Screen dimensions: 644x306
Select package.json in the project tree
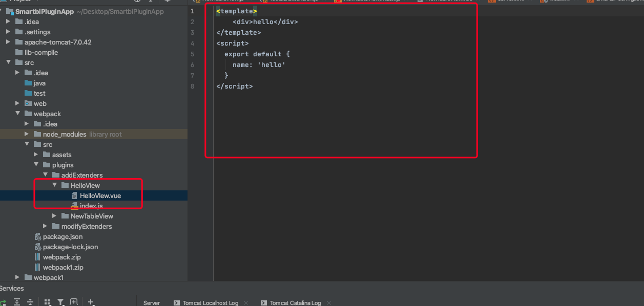[63, 236]
